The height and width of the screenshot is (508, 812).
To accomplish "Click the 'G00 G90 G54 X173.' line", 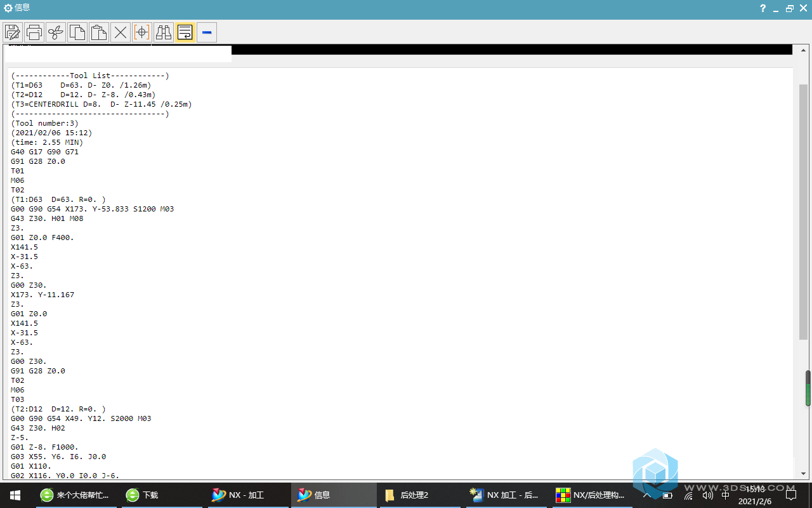I will (93, 209).
